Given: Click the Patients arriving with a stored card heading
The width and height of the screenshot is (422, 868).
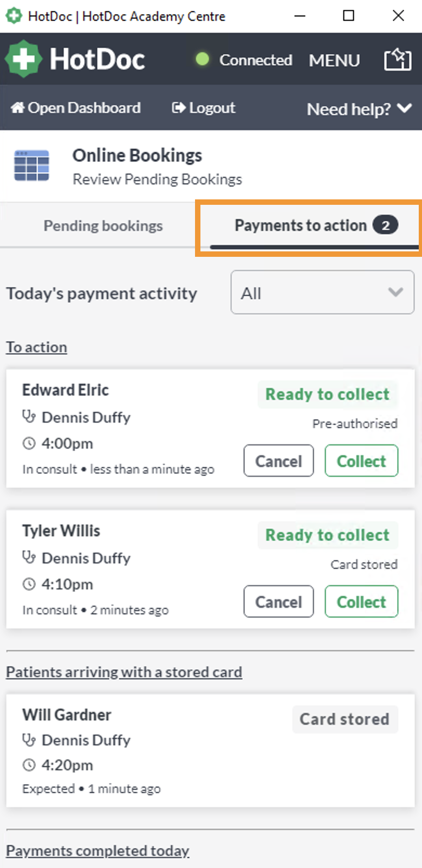Looking at the screenshot, I should [x=124, y=672].
